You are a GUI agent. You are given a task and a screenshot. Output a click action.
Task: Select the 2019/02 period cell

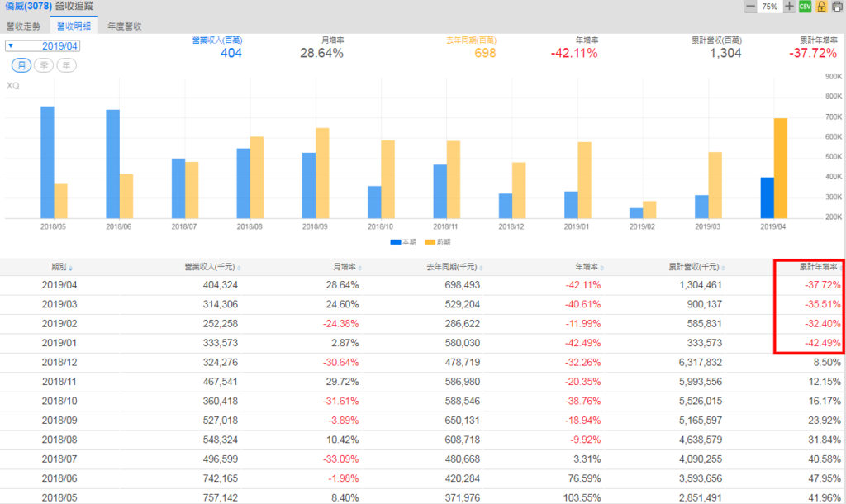[x=59, y=324]
